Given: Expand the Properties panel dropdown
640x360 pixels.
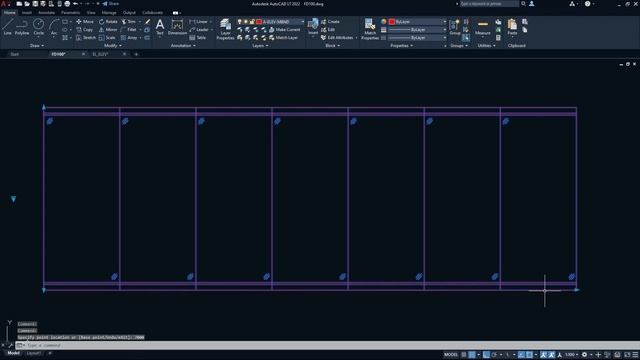Looking at the screenshot, I should [402, 46].
